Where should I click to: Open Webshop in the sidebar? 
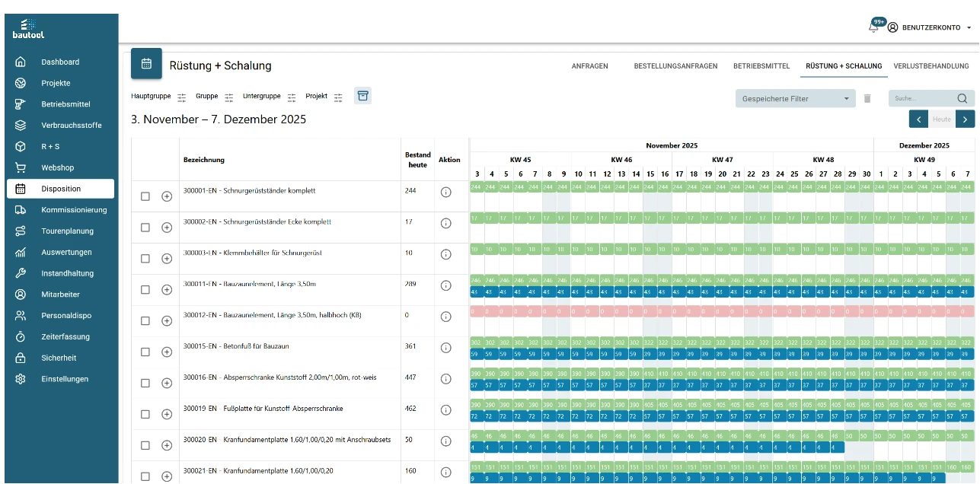(60, 167)
